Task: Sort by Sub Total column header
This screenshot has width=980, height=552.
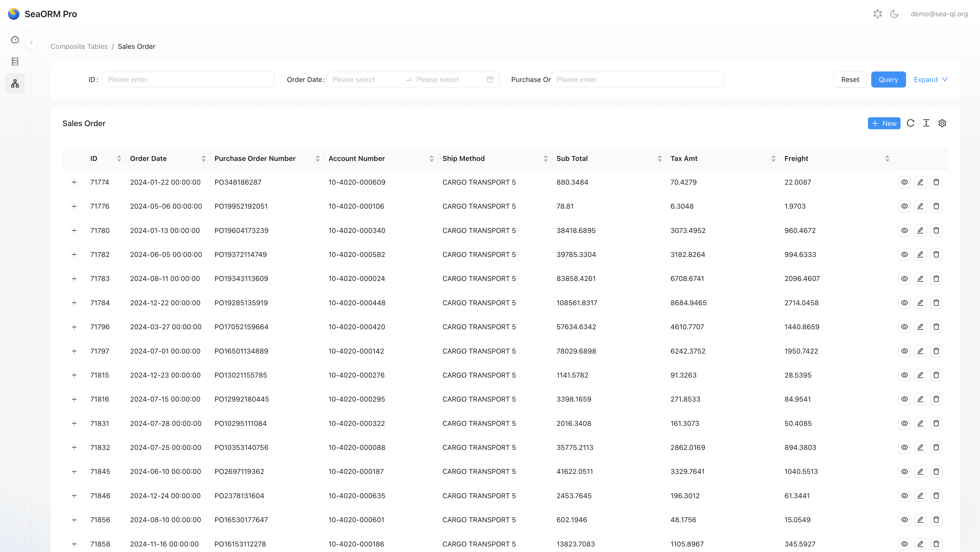Action: [x=572, y=159]
